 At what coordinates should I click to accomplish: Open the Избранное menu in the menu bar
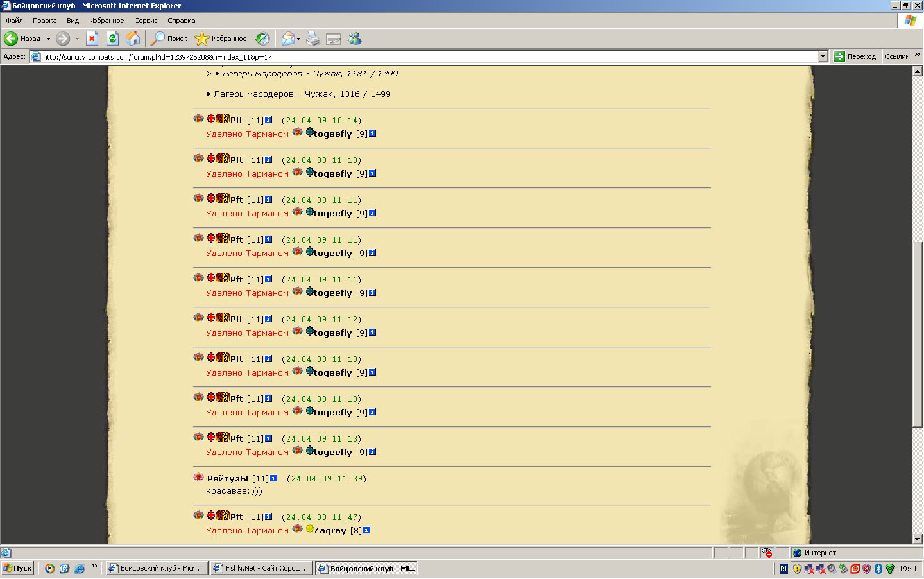coord(107,21)
